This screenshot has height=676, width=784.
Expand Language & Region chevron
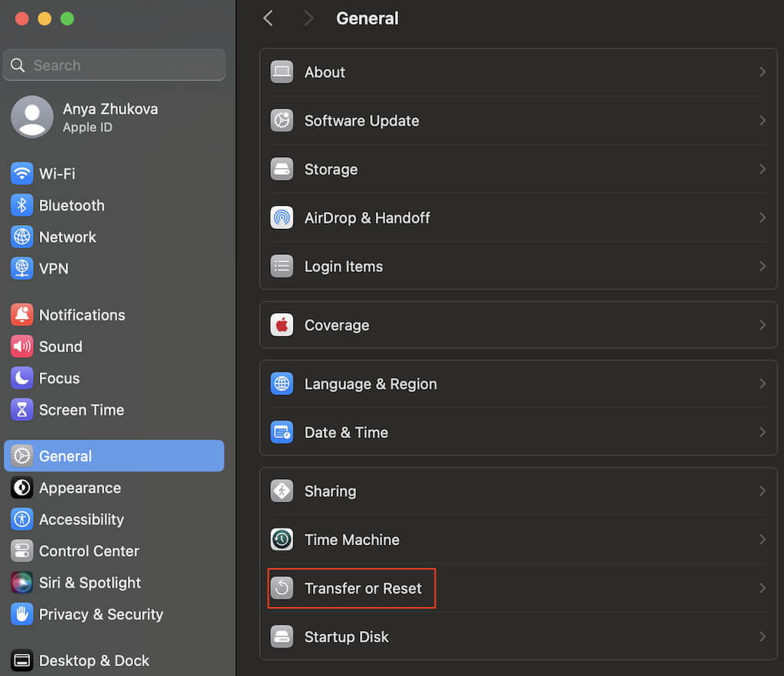tap(762, 384)
